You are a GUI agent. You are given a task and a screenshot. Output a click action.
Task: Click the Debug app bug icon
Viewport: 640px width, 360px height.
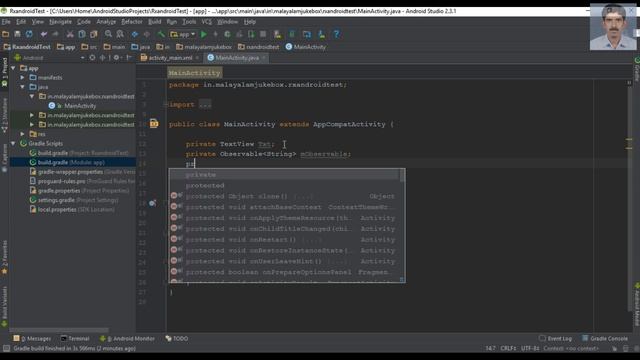[x=227, y=34]
